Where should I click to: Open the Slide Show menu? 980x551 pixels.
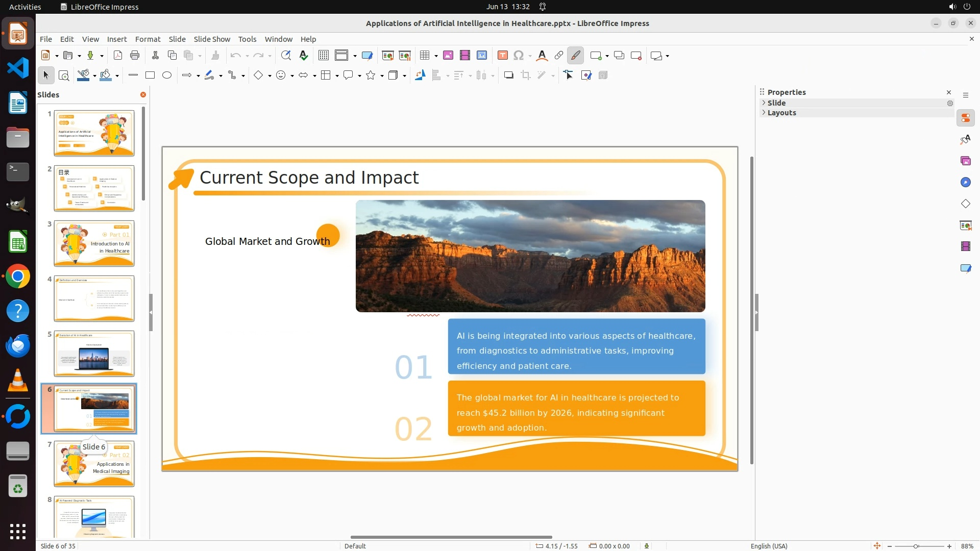coord(212,39)
